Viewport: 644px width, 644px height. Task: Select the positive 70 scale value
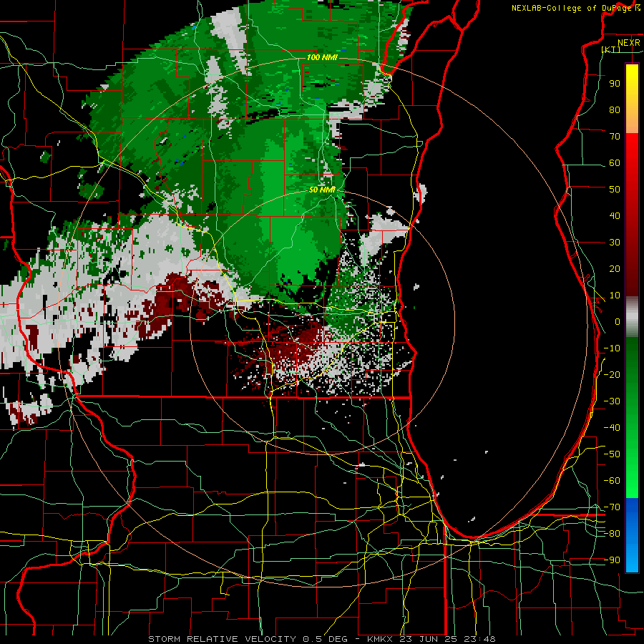(x=615, y=137)
